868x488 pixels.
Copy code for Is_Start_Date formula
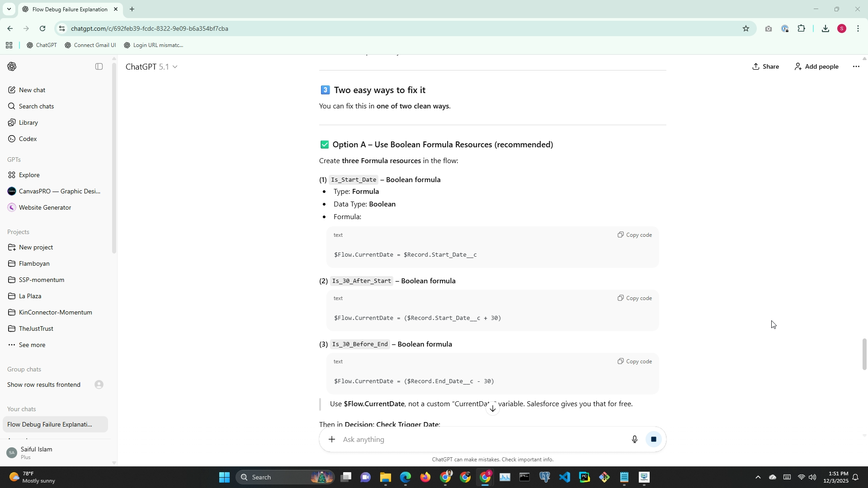pos(634,235)
